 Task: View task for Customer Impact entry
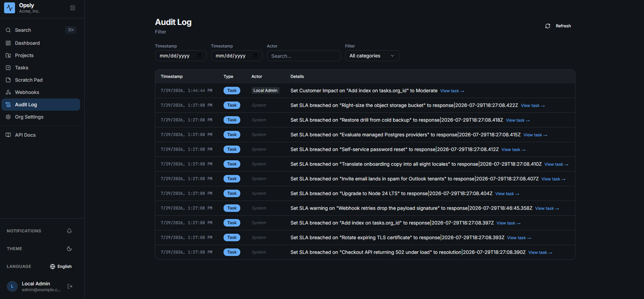[x=452, y=91]
